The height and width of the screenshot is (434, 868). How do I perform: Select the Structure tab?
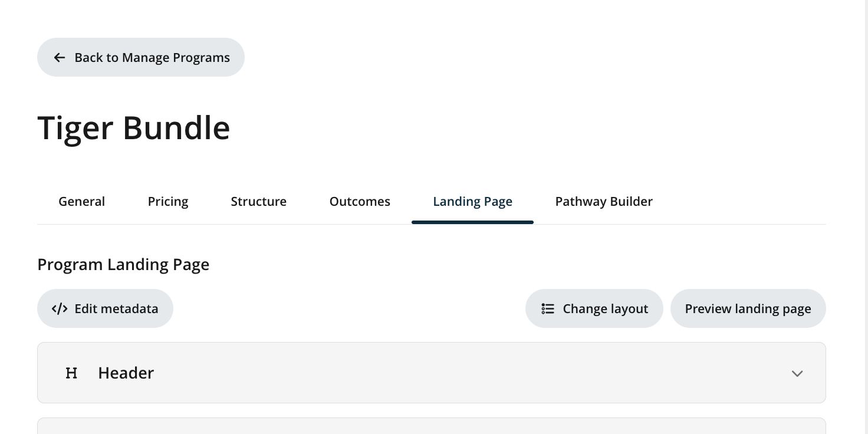click(x=258, y=202)
